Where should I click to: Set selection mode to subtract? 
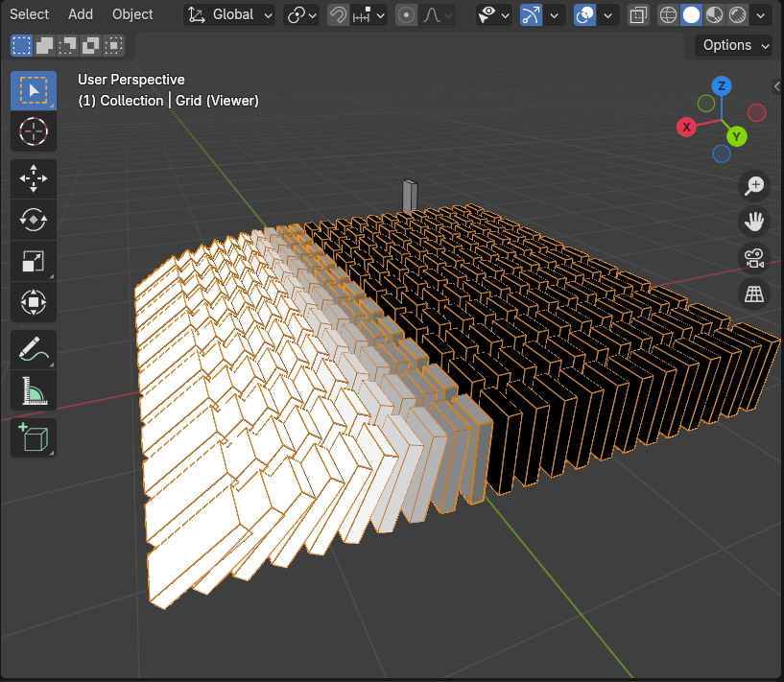(x=67, y=45)
